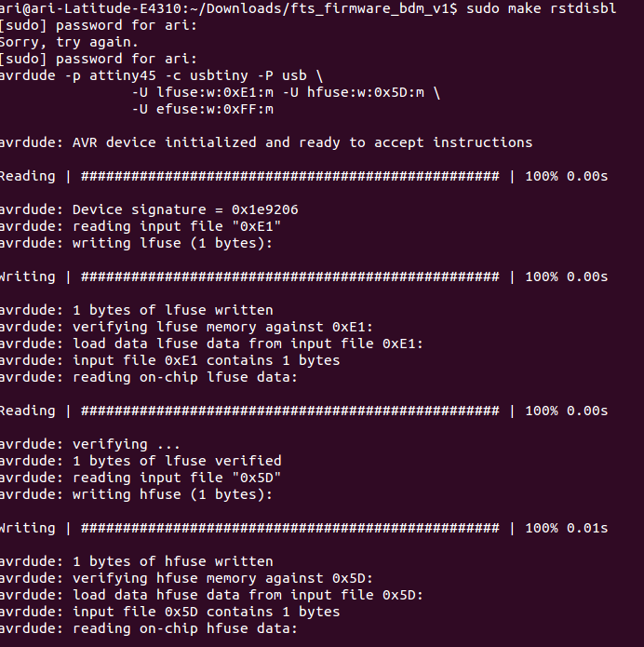Click the hfuse:w:0x5D:m argument
Screen dimensions: 644x647
366,92
